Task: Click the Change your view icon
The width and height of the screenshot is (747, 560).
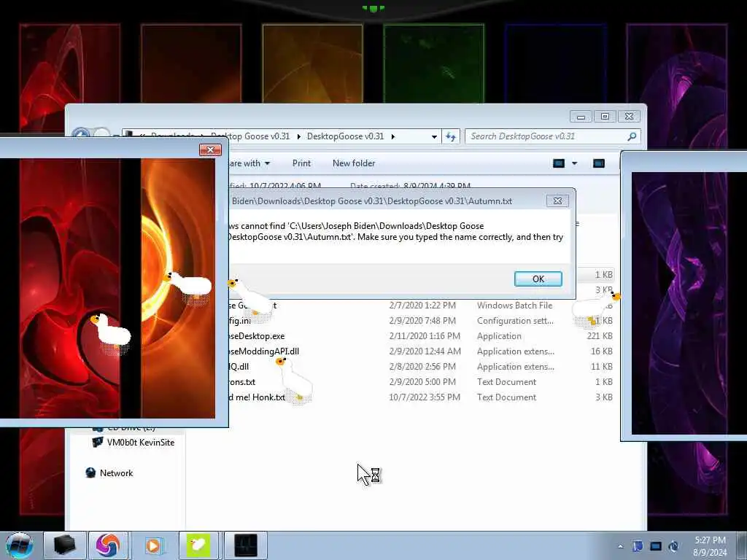Action: (559, 163)
